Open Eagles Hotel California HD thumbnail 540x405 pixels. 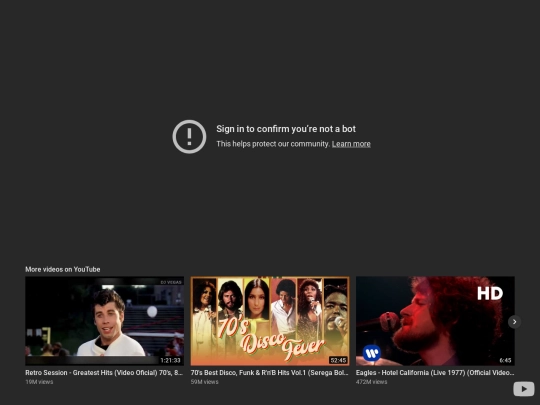pos(435,321)
